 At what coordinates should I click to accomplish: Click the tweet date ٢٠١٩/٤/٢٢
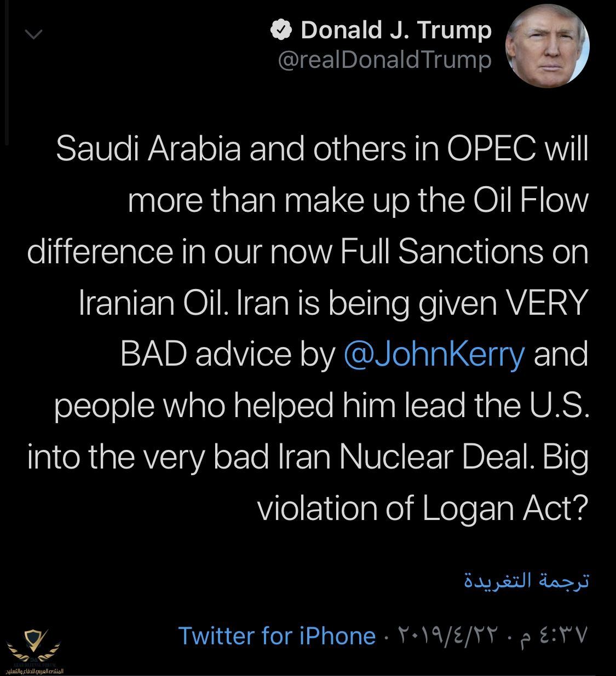click(x=448, y=636)
